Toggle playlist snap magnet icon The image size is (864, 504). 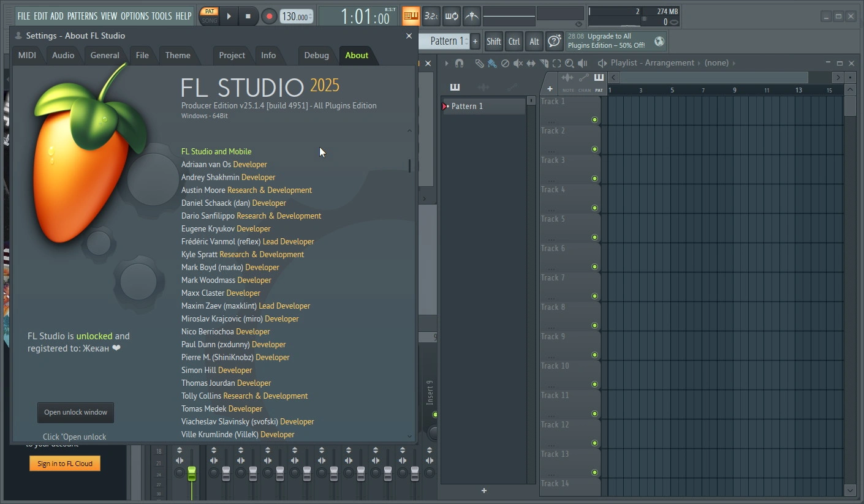pyautogui.click(x=459, y=63)
